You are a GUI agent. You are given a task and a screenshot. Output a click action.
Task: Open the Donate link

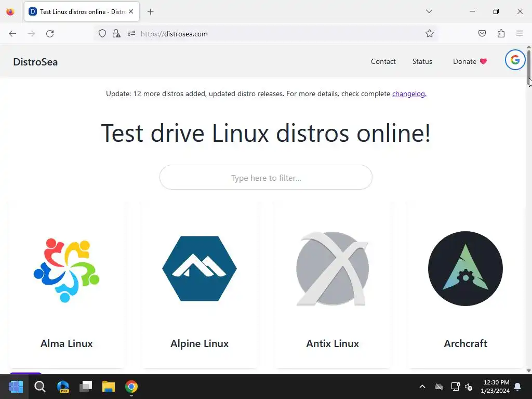tap(470, 61)
